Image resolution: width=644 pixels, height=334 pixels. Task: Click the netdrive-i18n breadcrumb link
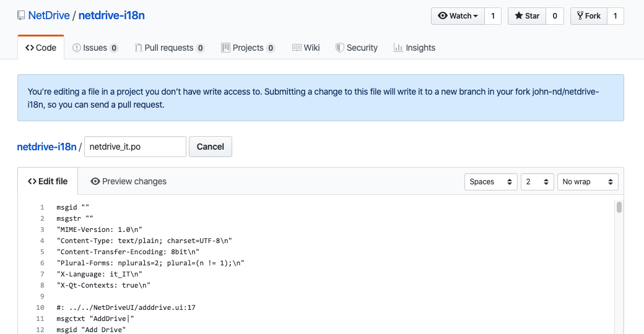coord(47,147)
